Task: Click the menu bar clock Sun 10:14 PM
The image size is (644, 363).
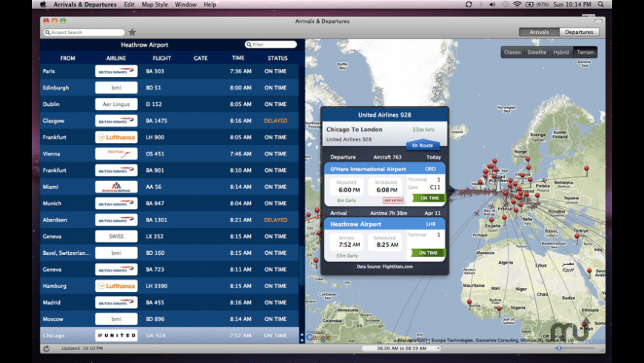Action: [572, 4]
